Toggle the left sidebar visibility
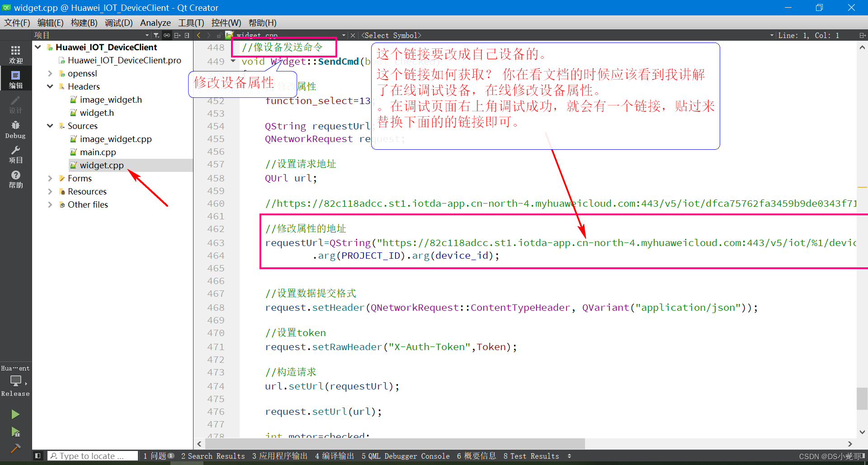The width and height of the screenshot is (868, 465). coord(38,456)
